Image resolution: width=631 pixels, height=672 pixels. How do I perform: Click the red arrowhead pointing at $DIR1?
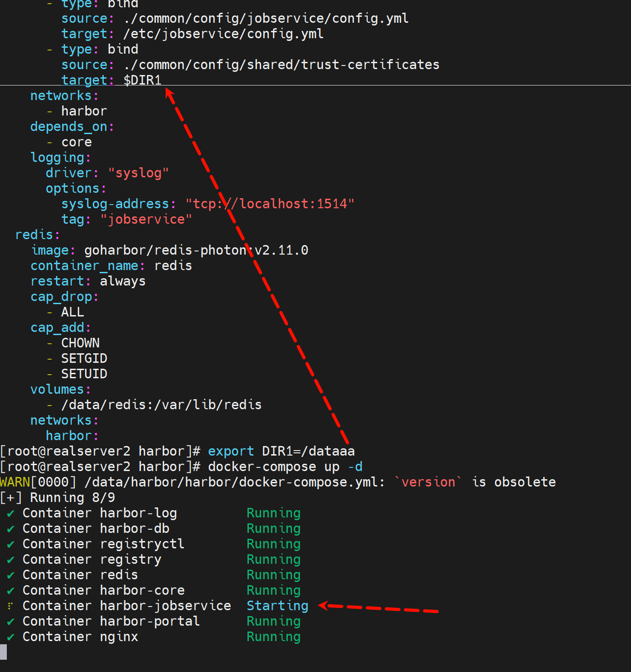coord(169,93)
